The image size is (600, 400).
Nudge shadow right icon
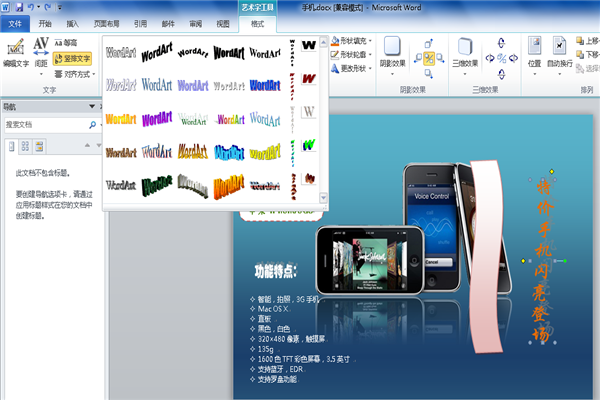pyautogui.click(x=440, y=58)
